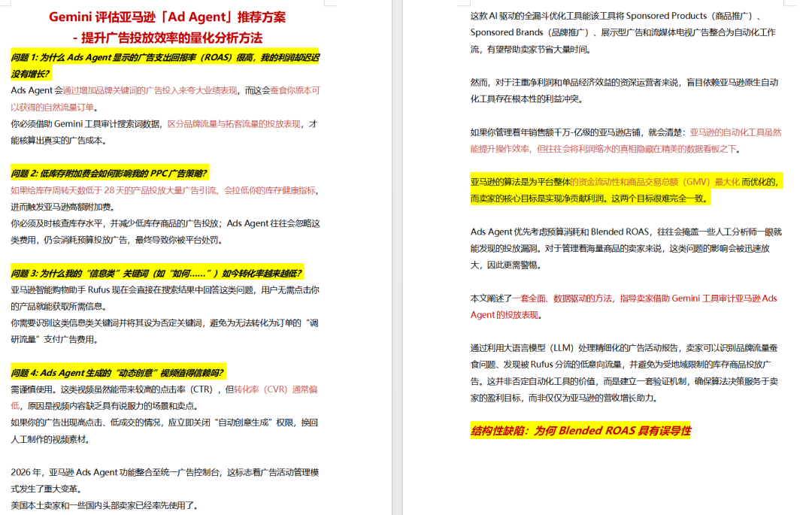This screenshot has height=515, width=812.
Task: Click red text "区分品牌流量与拓客流量的投放表现"
Action: pos(233,123)
